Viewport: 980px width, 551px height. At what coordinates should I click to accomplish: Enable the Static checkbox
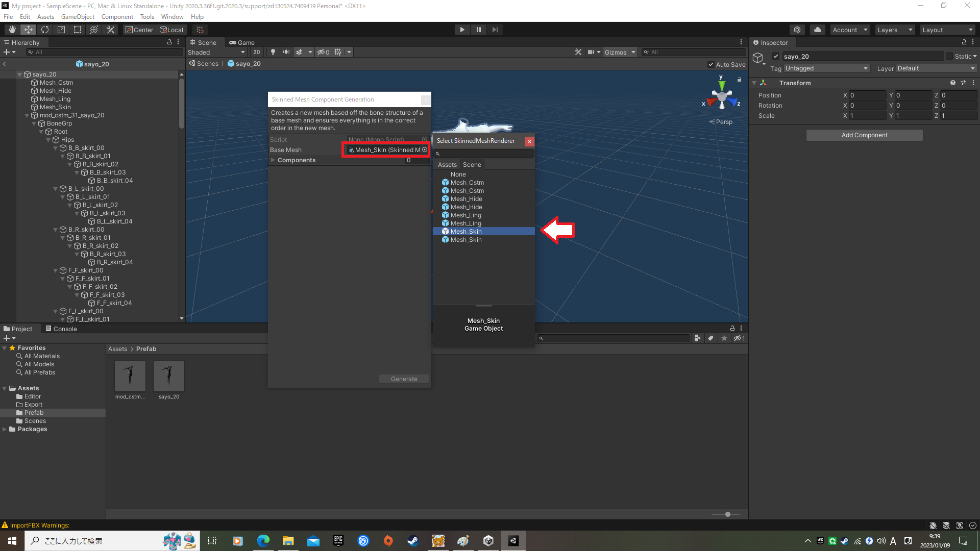949,56
